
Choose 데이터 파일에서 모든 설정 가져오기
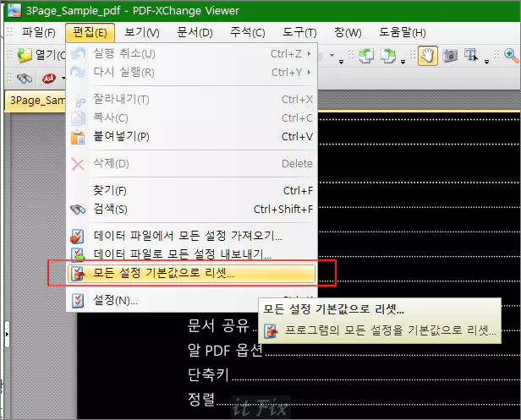[192, 236]
